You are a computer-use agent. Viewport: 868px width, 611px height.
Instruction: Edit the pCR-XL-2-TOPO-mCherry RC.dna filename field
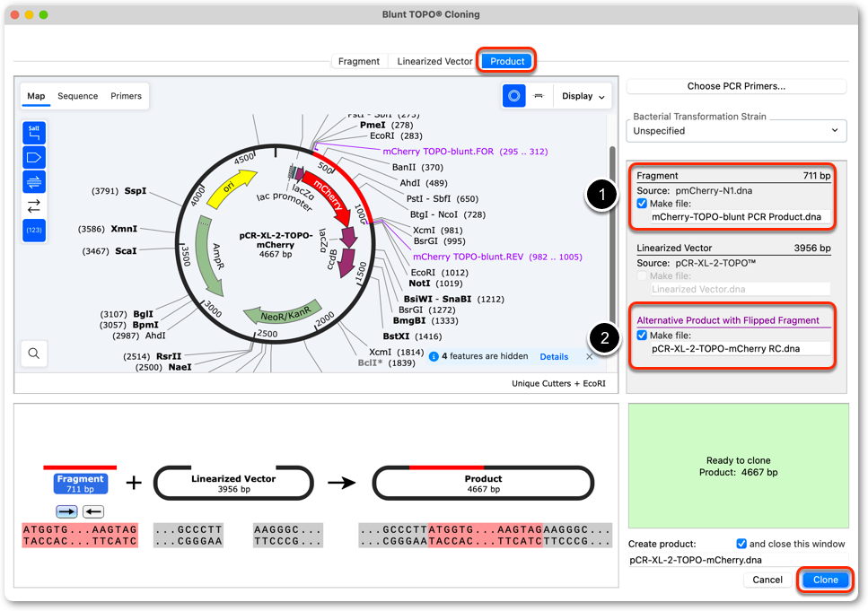pos(741,349)
